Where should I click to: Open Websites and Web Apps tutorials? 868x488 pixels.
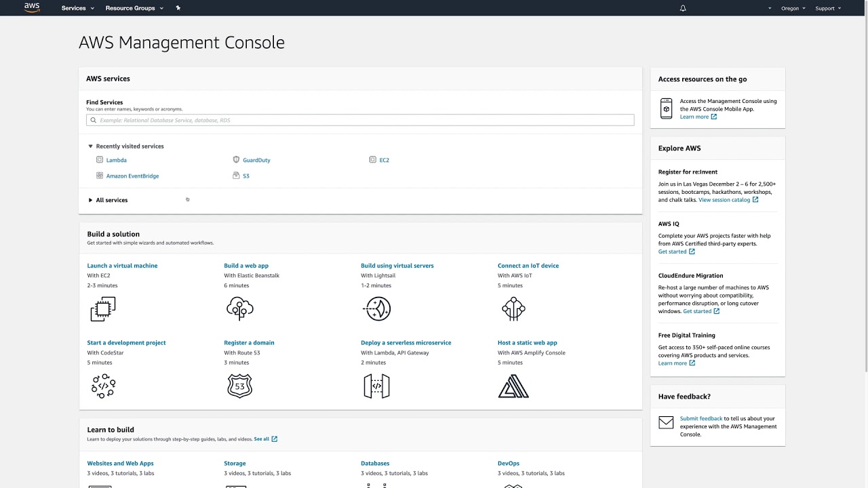click(x=120, y=464)
